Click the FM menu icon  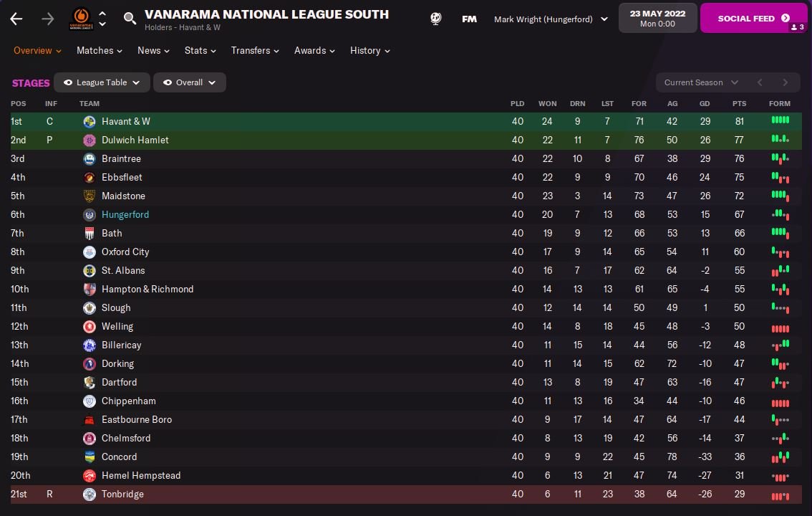point(469,19)
